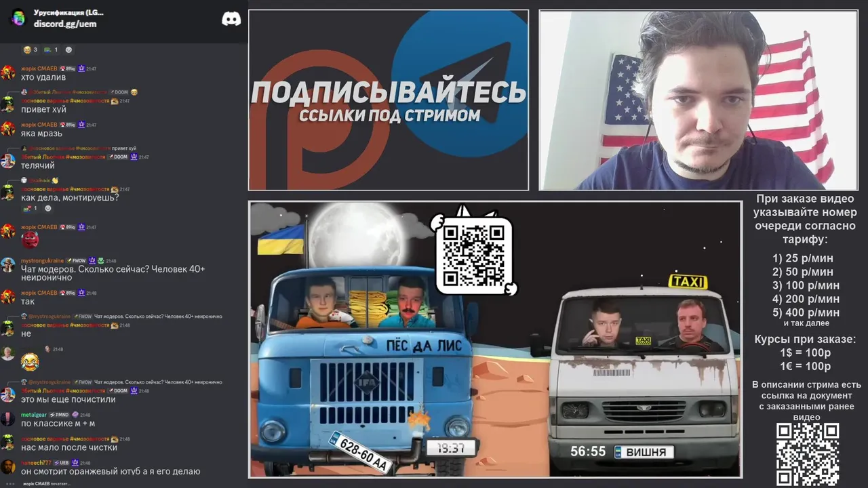
Task: Click the Discord logo above the chat
Action: tap(231, 19)
